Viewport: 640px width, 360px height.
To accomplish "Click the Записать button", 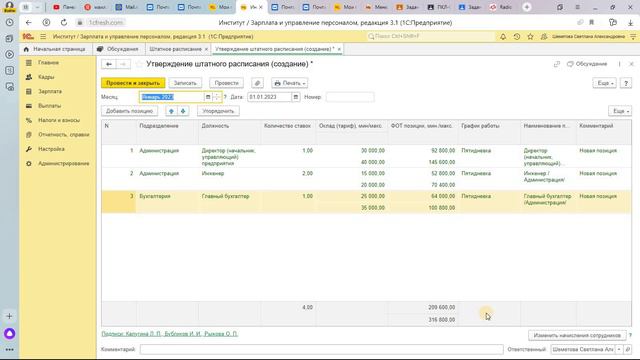I will pyautogui.click(x=185, y=83).
